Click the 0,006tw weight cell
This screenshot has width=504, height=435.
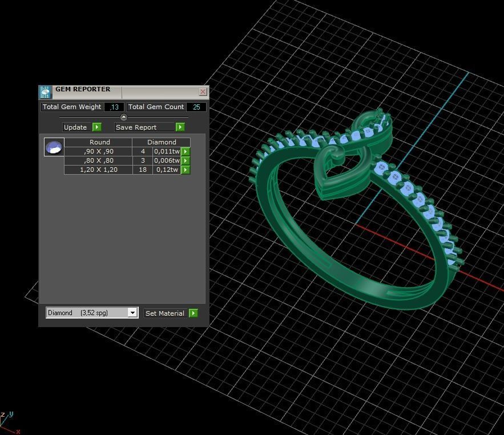click(x=167, y=160)
